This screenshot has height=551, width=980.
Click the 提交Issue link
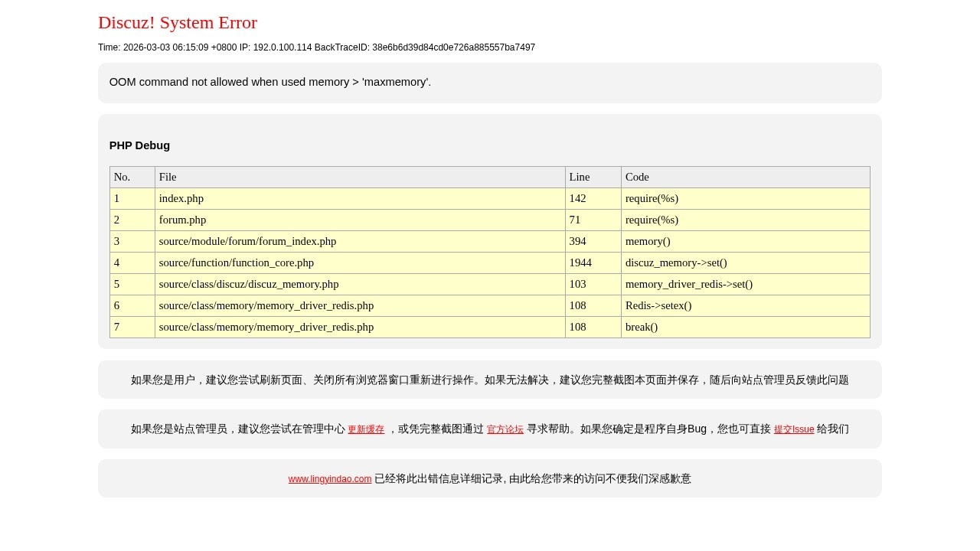(794, 429)
